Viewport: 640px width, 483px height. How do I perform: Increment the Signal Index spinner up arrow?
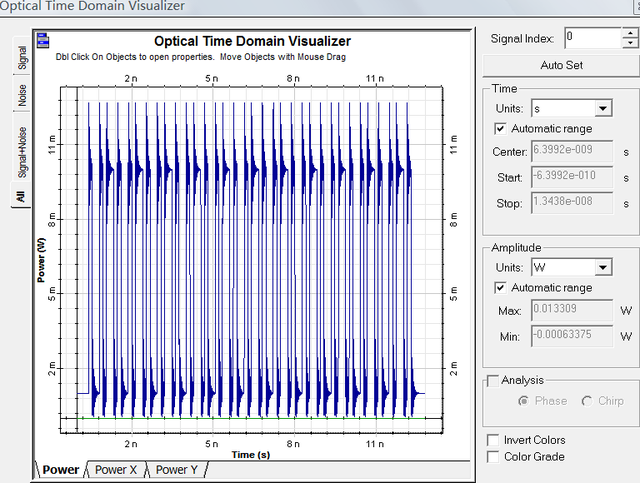[631, 33]
